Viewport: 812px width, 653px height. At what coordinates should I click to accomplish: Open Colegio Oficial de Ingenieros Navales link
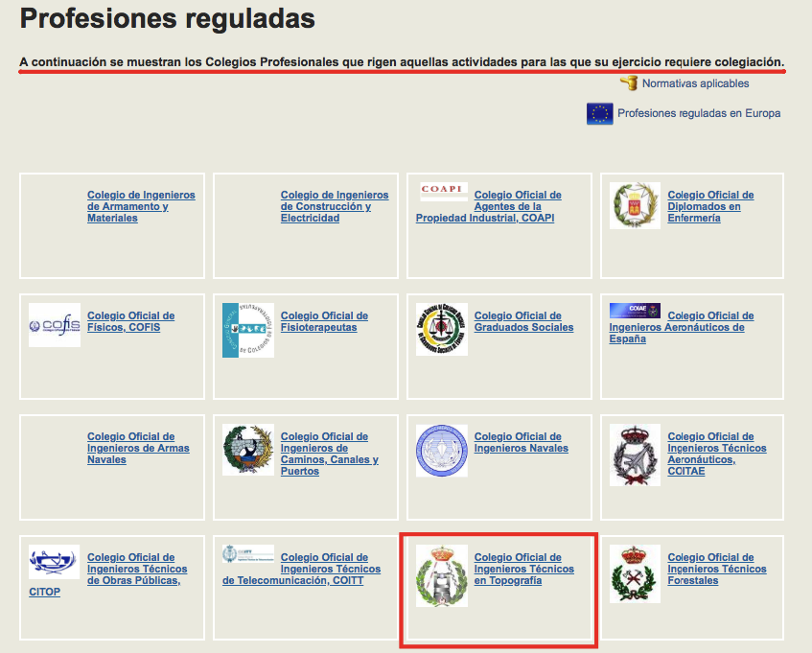tap(521, 442)
